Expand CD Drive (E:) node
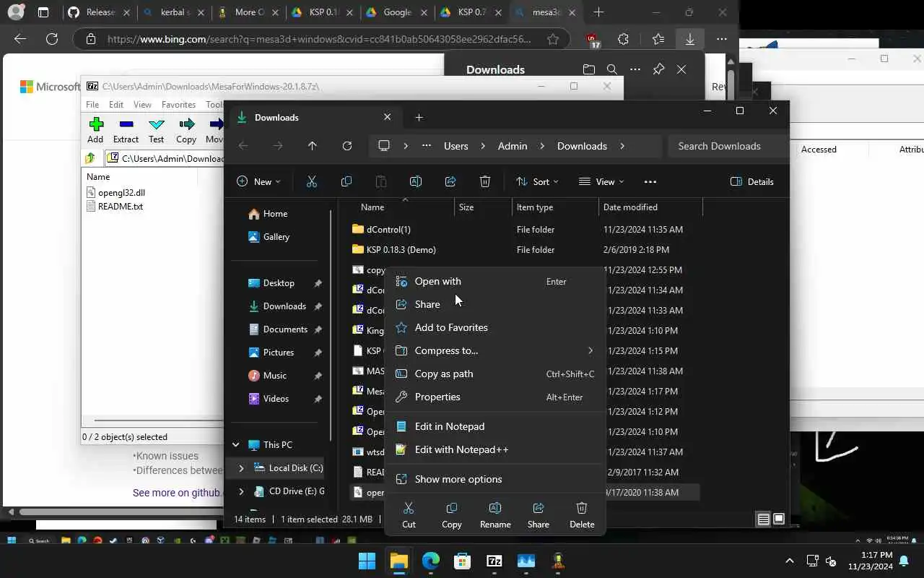Image resolution: width=924 pixels, height=578 pixels. tap(241, 492)
